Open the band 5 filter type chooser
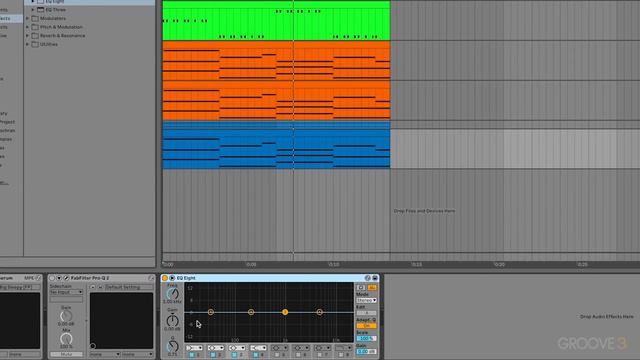 click(279, 348)
